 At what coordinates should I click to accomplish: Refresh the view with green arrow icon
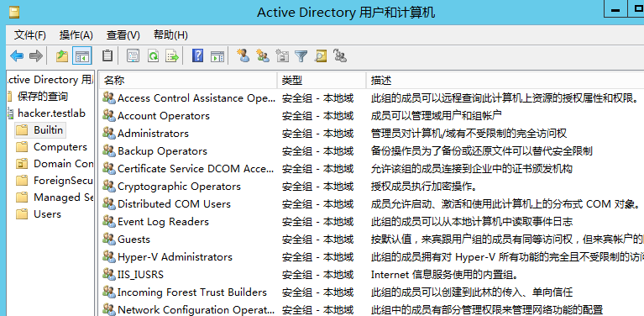tap(153, 55)
